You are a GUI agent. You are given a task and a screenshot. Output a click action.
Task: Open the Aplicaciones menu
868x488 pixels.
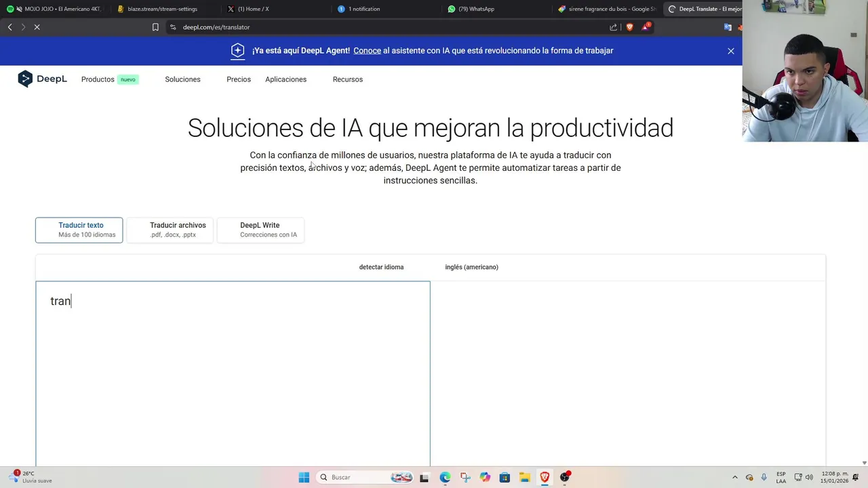pyautogui.click(x=285, y=79)
